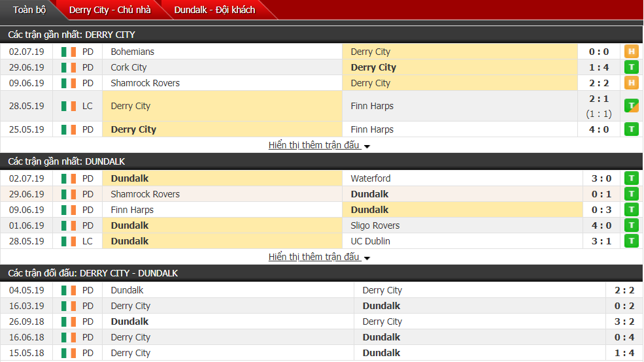Click Ireland flag in Dundalk vs Waterford row
The height and width of the screenshot is (362, 644).
[x=69, y=179]
